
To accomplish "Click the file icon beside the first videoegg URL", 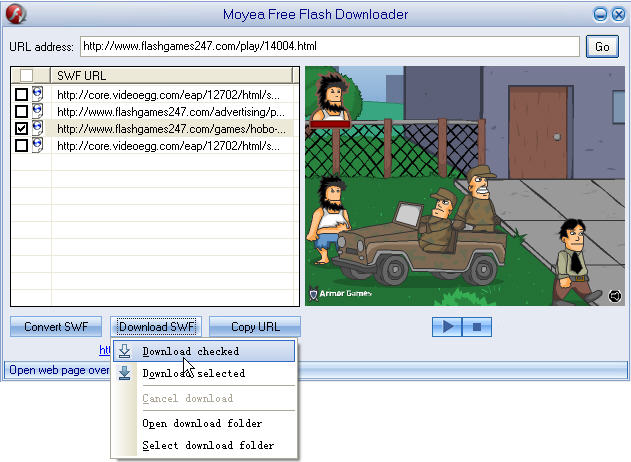I will point(37,94).
